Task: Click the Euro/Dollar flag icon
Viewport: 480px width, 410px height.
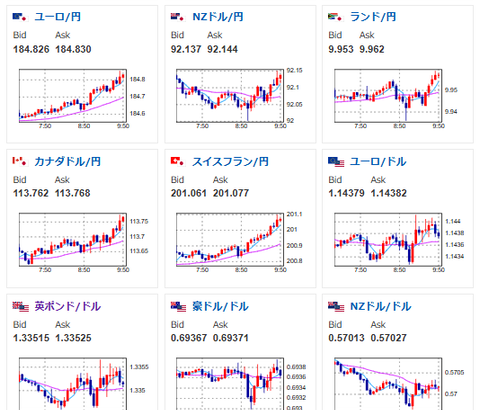Action: (336, 162)
